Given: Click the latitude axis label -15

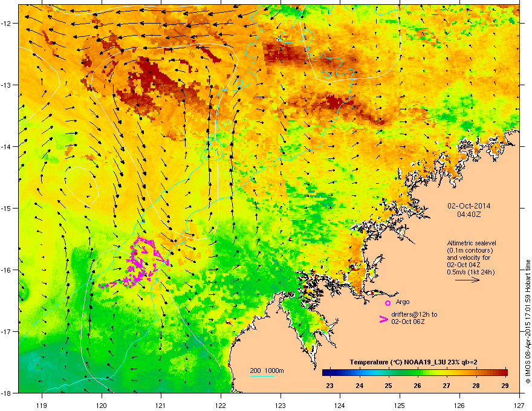Looking at the screenshot, I should coord(6,208).
